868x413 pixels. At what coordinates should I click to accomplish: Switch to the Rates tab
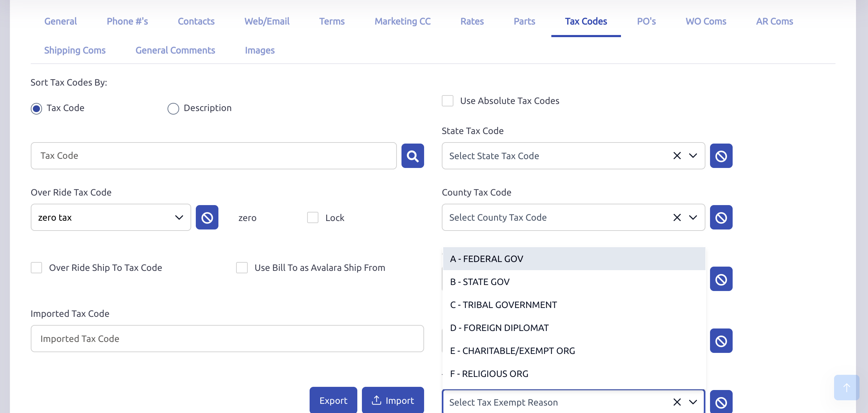[x=472, y=21]
